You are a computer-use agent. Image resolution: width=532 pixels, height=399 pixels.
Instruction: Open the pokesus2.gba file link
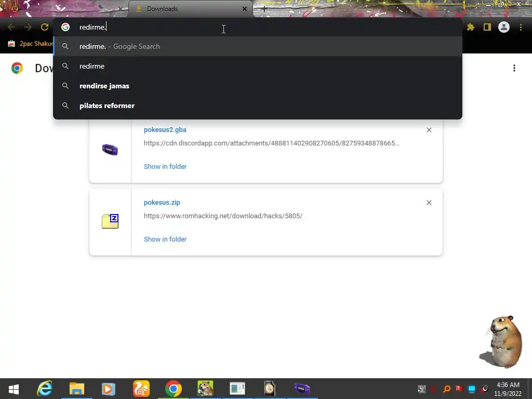tap(165, 129)
